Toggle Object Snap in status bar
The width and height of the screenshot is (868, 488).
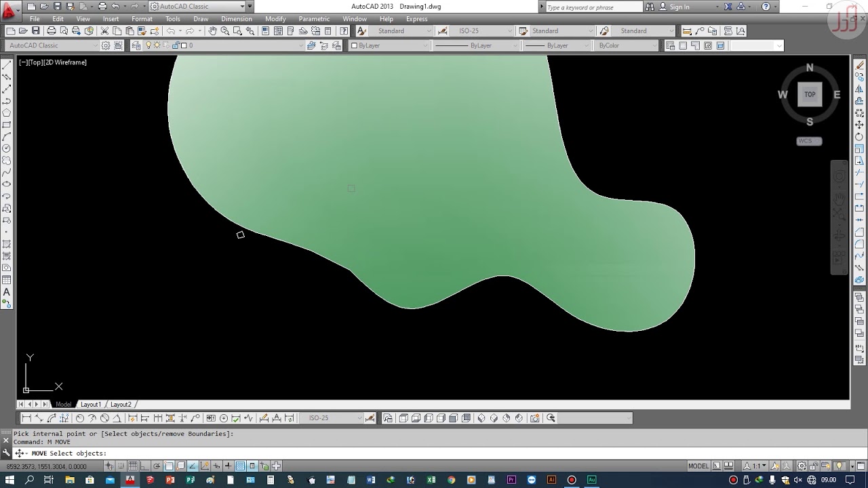pos(169,466)
